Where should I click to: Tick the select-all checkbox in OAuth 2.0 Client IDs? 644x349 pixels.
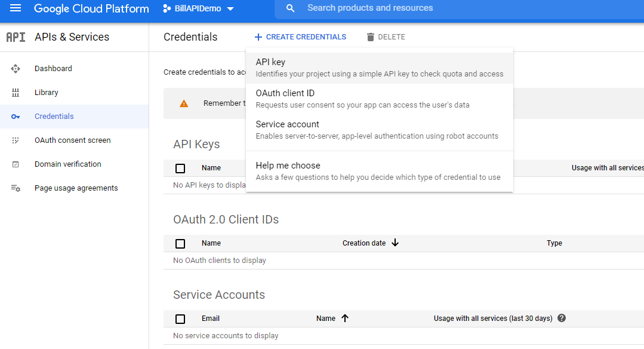[180, 243]
